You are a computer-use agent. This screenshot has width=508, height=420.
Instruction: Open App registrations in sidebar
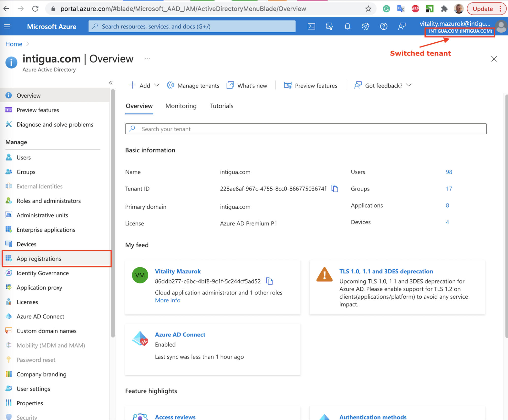39,259
